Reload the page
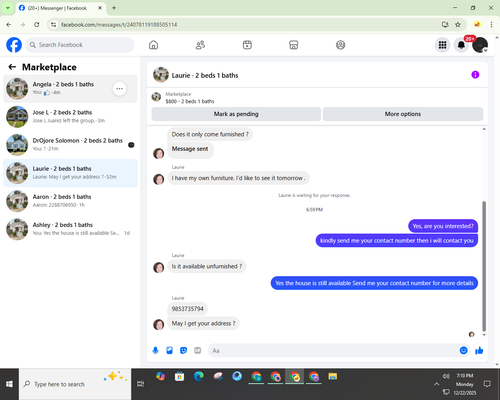The width and height of the screenshot is (500, 400). click(37, 24)
